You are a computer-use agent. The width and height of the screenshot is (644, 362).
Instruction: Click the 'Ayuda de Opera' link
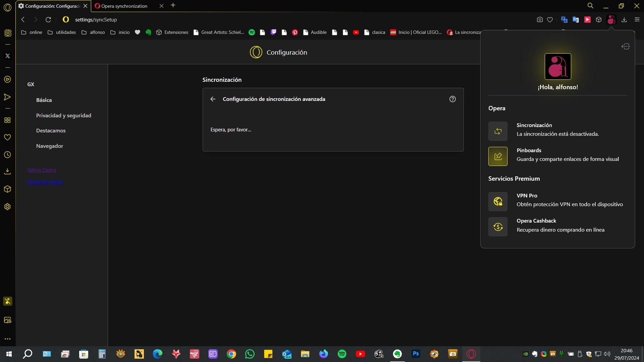pyautogui.click(x=45, y=182)
